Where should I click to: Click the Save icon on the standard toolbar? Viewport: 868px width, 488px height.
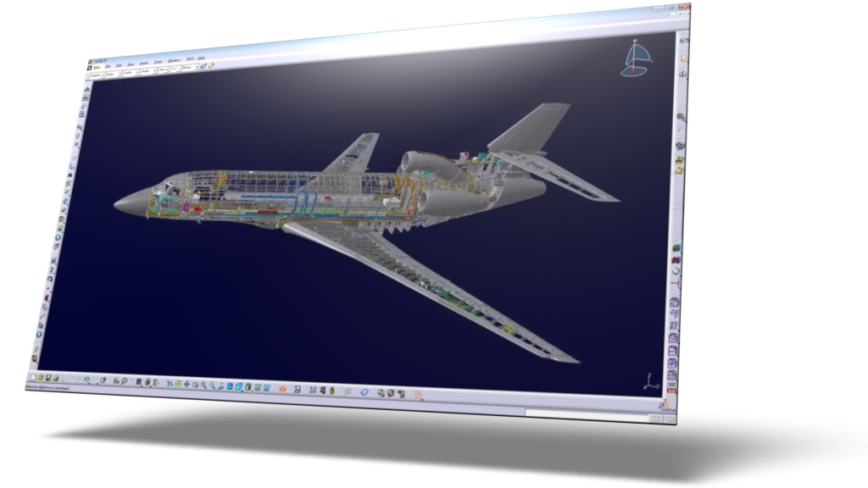[x=48, y=378]
